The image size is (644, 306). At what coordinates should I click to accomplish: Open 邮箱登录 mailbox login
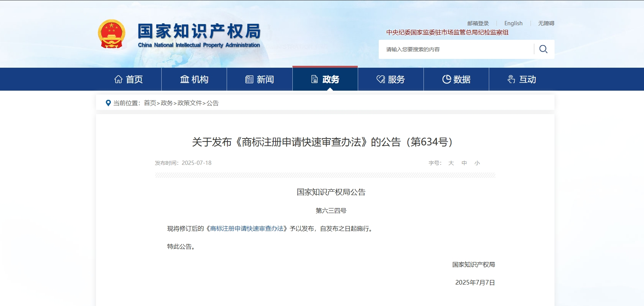click(478, 23)
